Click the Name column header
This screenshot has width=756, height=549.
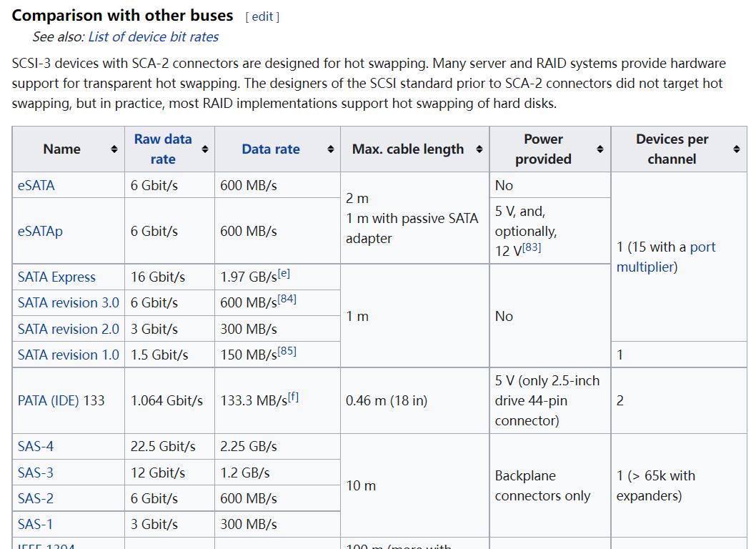(69, 149)
